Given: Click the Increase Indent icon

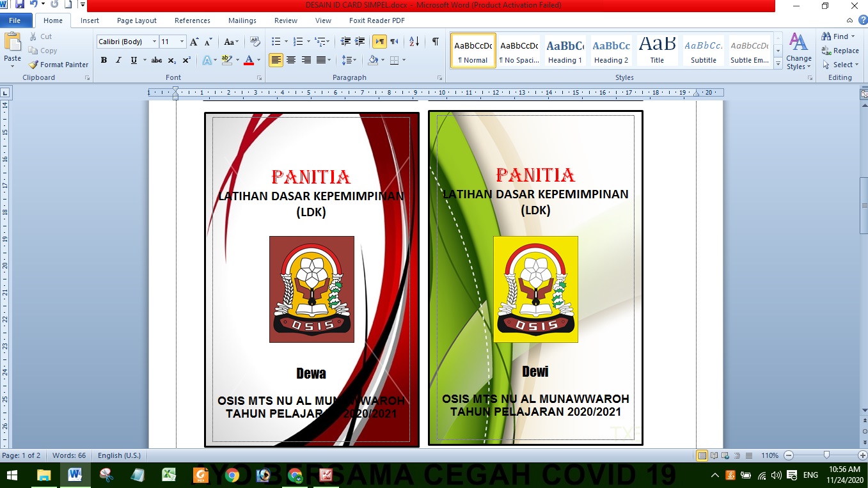Looking at the screenshot, I should (x=360, y=42).
